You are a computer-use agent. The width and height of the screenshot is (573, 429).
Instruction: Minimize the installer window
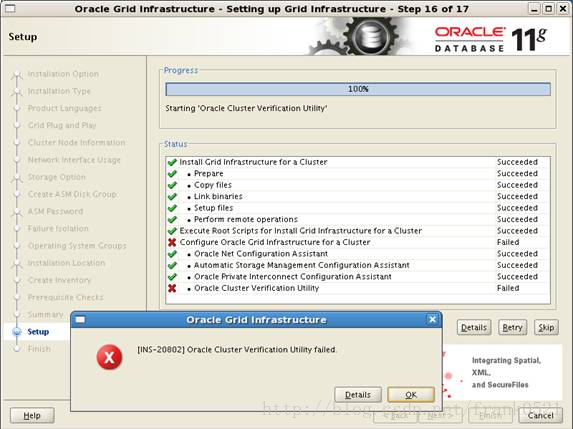coord(534,8)
